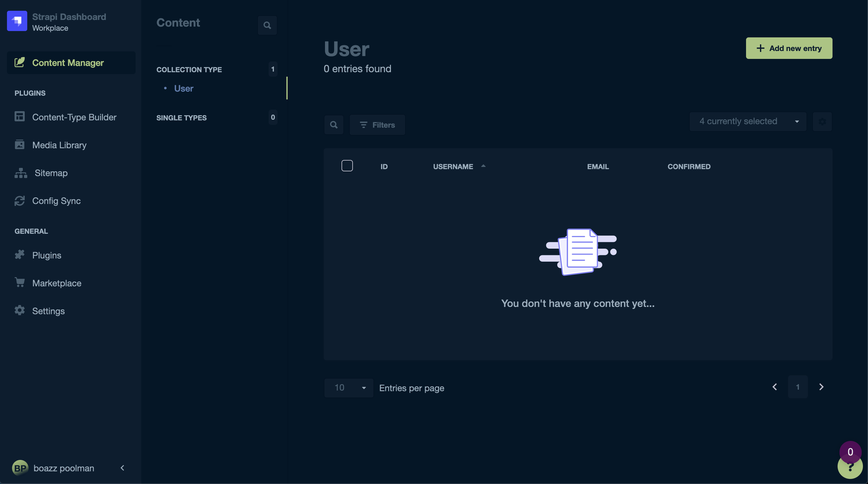Click the Strapi logo icon
Screen dimensions: 868x484
coord(17,21)
